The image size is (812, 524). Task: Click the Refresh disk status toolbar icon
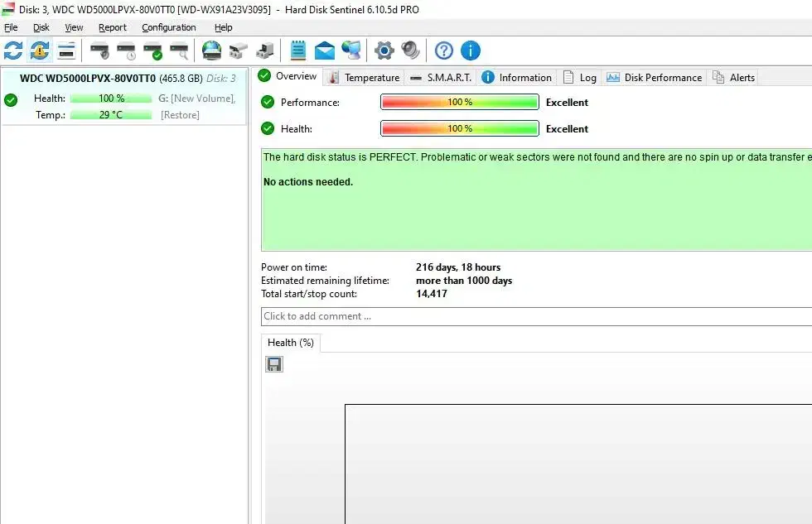coord(13,51)
